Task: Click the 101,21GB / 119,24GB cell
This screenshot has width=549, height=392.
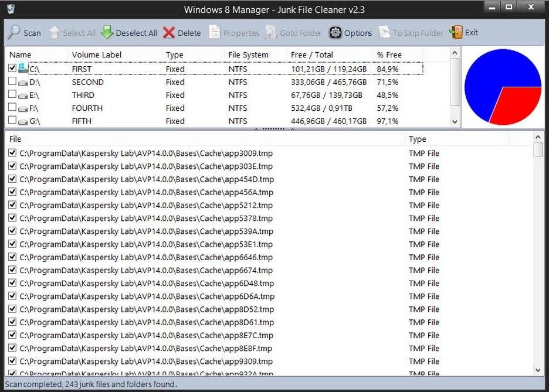Action: tap(329, 69)
